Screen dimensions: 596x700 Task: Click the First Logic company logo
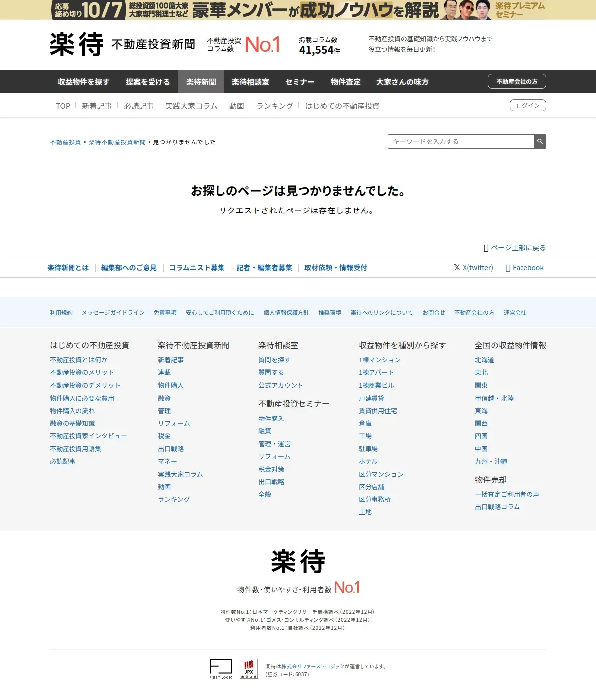[x=221, y=669]
